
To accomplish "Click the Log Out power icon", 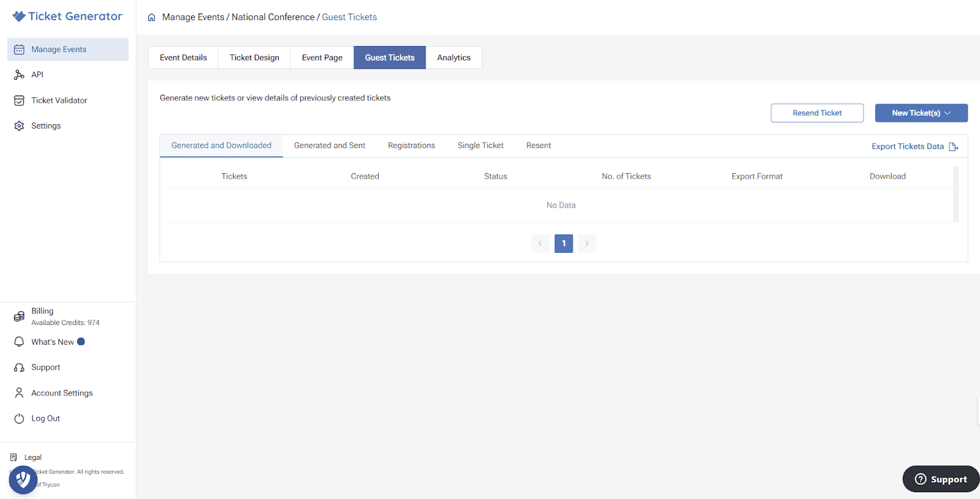I will click(x=20, y=419).
